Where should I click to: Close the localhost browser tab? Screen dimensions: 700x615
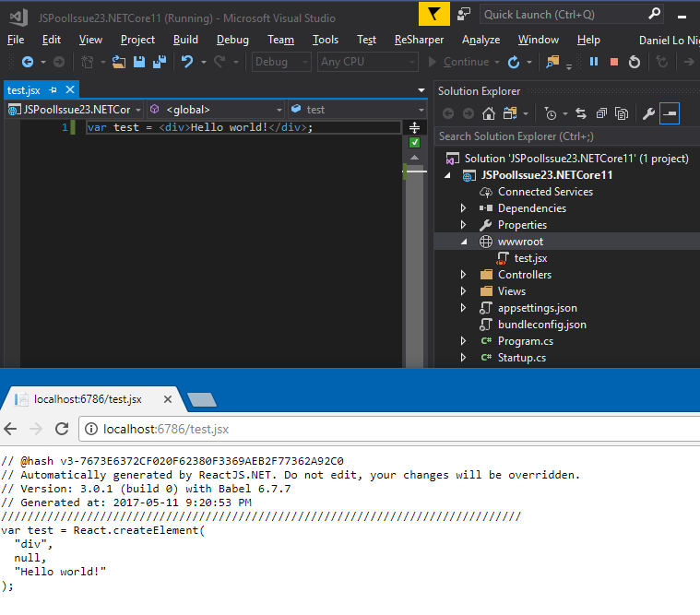pos(168,399)
